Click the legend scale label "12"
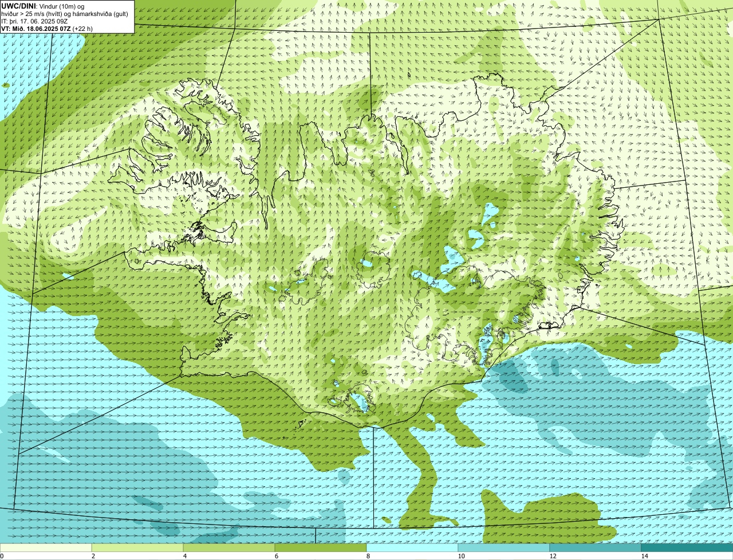 click(553, 556)
